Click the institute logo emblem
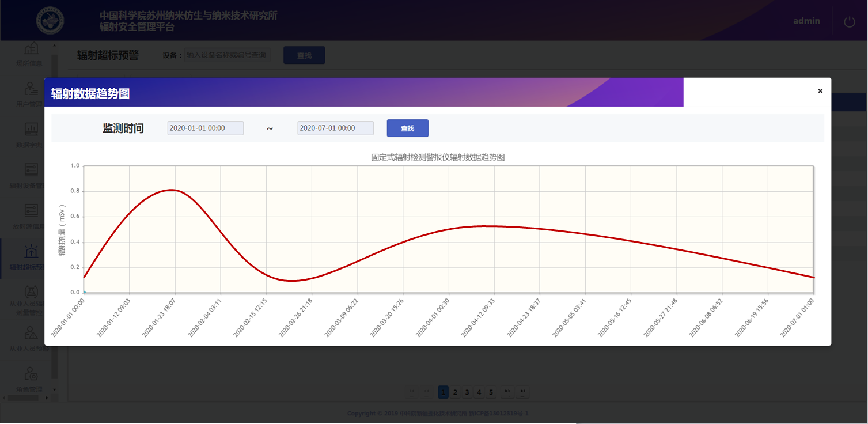This screenshot has height=424, width=868. (51, 21)
